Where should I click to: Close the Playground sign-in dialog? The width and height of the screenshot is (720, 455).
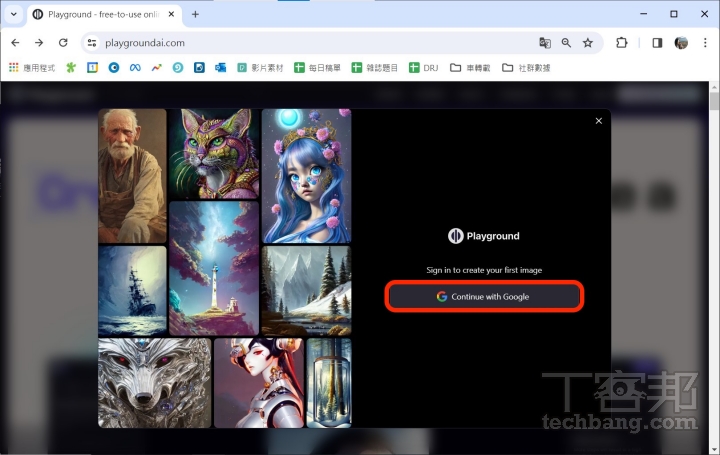[598, 121]
